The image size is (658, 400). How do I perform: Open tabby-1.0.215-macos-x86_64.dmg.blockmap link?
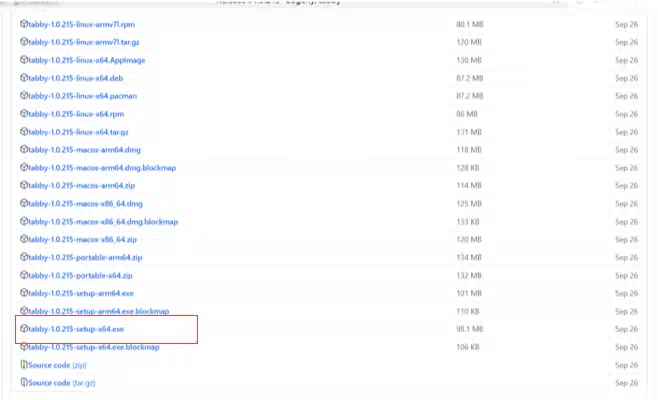point(103,222)
